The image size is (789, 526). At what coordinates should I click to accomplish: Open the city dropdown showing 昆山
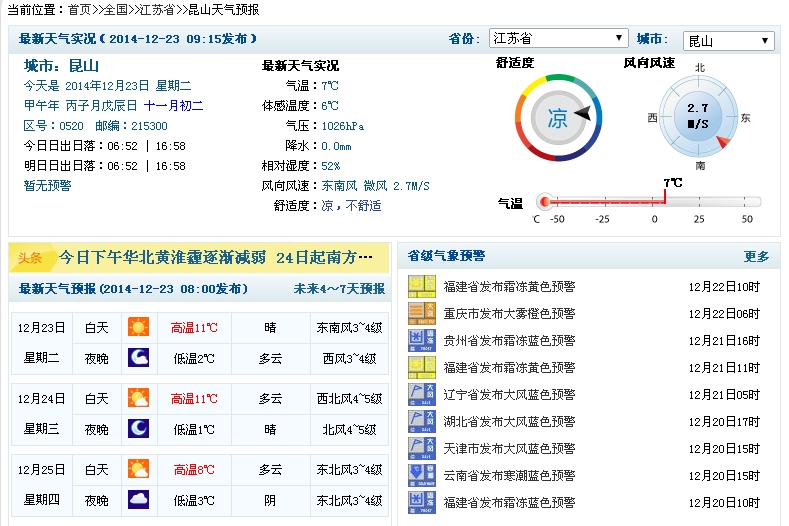(728, 41)
